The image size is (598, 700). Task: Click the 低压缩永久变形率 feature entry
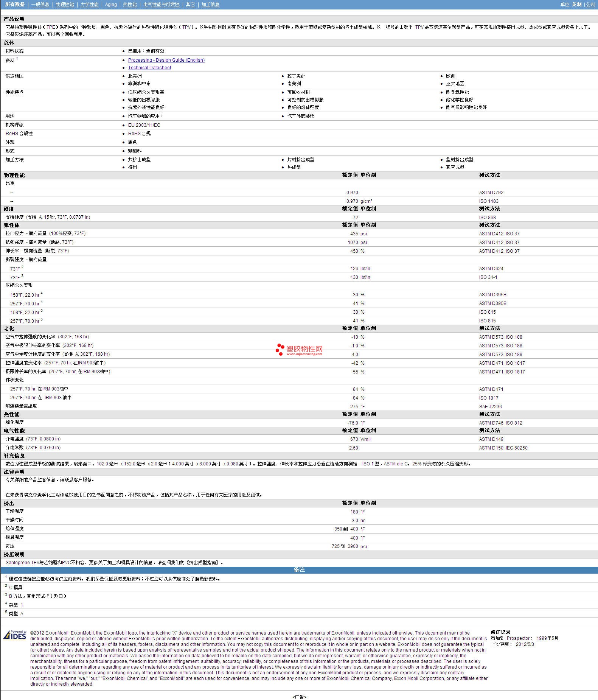[146, 92]
